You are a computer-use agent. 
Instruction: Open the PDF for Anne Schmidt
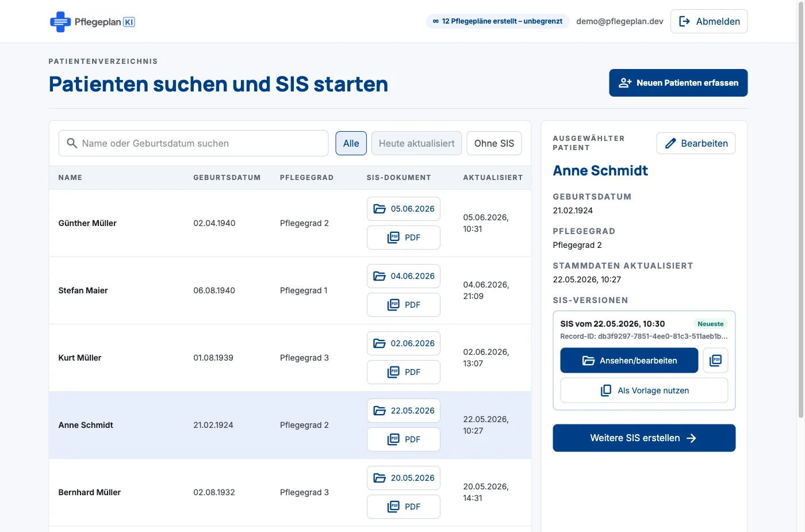point(404,439)
